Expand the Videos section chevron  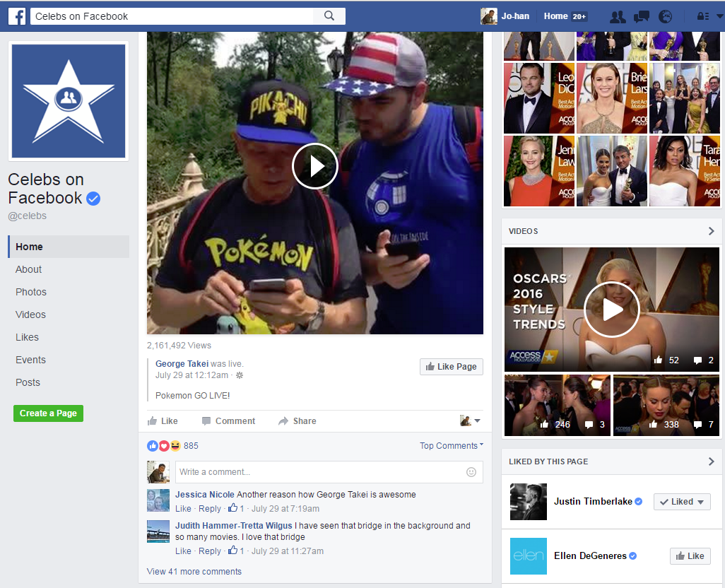[x=712, y=231]
